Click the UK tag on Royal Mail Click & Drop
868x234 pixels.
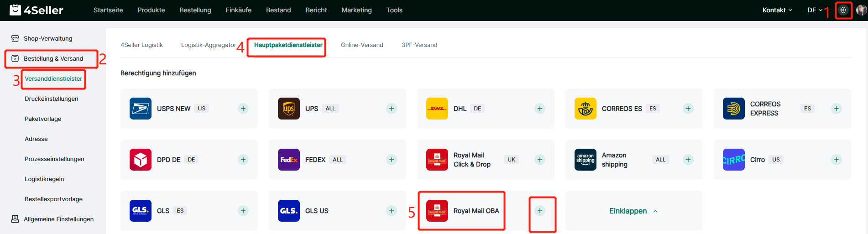click(511, 160)
